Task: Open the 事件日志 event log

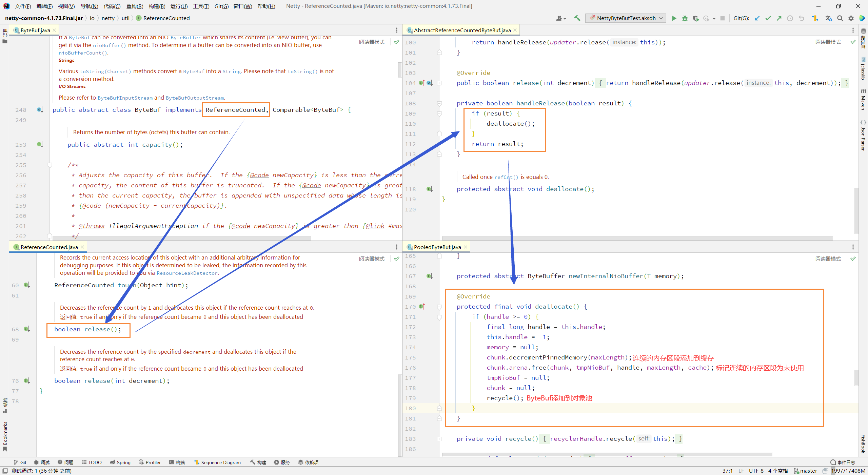Action: pos(843,462)
